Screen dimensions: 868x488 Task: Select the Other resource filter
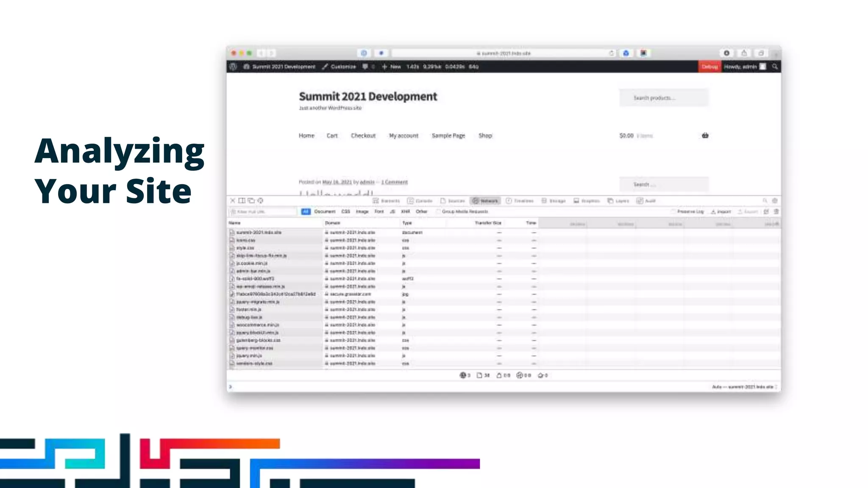click(421, 211)
